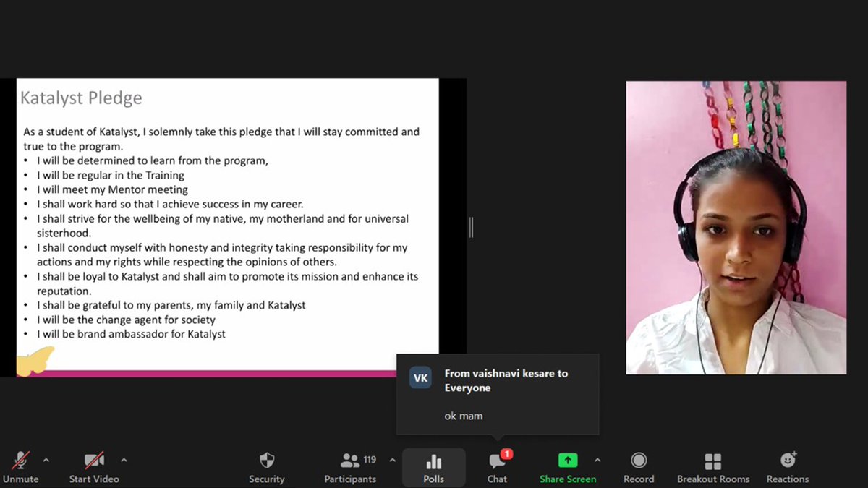
Task: Click the "Katalyst Pledge" slide title
Action: (x=81, y=98)
